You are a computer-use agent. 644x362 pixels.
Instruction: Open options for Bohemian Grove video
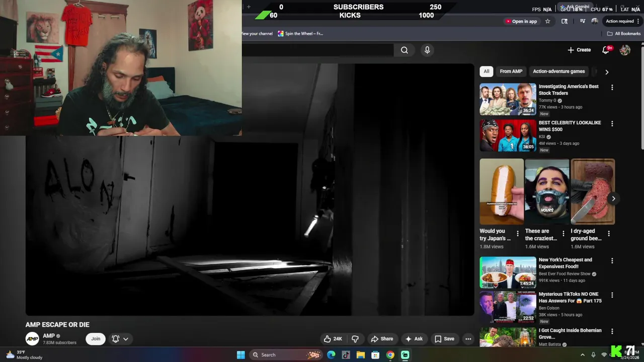point(612,331)
